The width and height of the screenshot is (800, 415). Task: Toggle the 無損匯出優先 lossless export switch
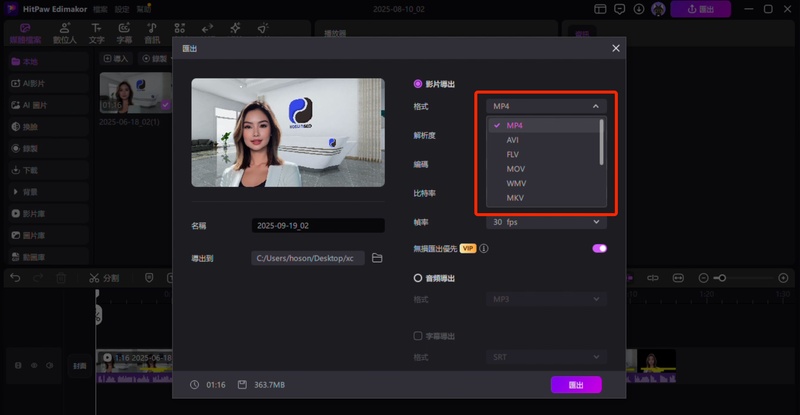click(x=599, y=248)
